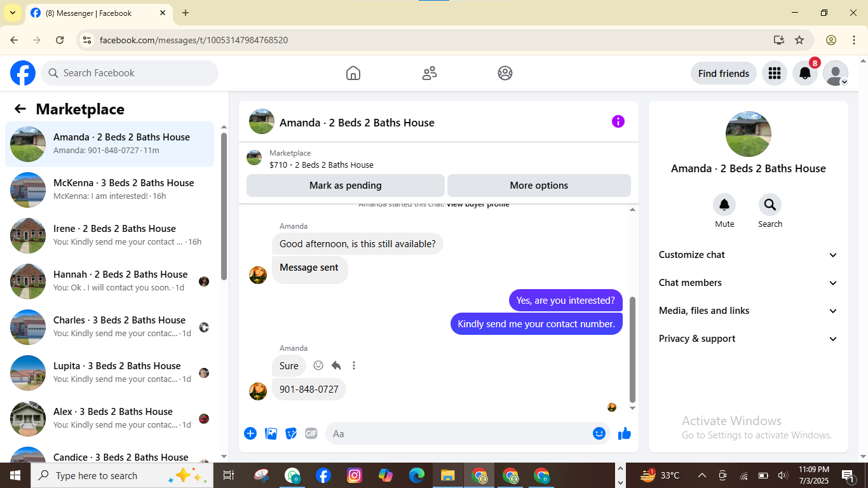Expand Media, files and links section

[x=749, y=311]
